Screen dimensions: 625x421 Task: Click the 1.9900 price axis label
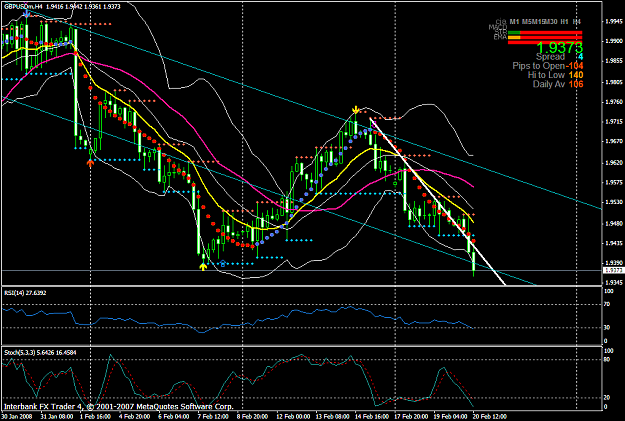pos(614,41)
